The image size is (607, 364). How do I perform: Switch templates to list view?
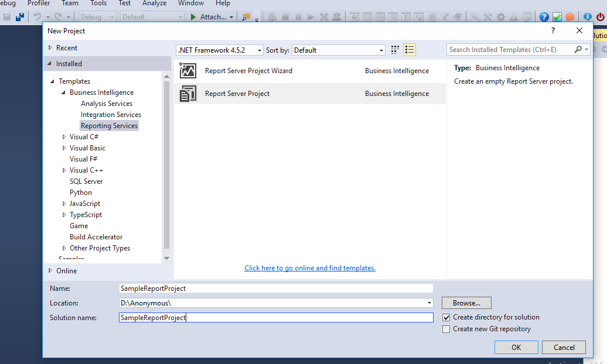coord(409,50)
